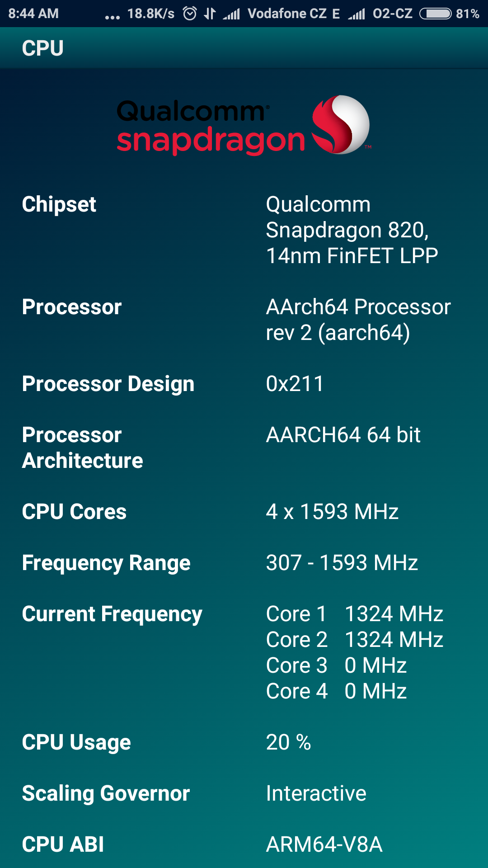Tap the data transfer arrows icon
This screenshot has width=488, height=868.
click(x=210, y=14)
